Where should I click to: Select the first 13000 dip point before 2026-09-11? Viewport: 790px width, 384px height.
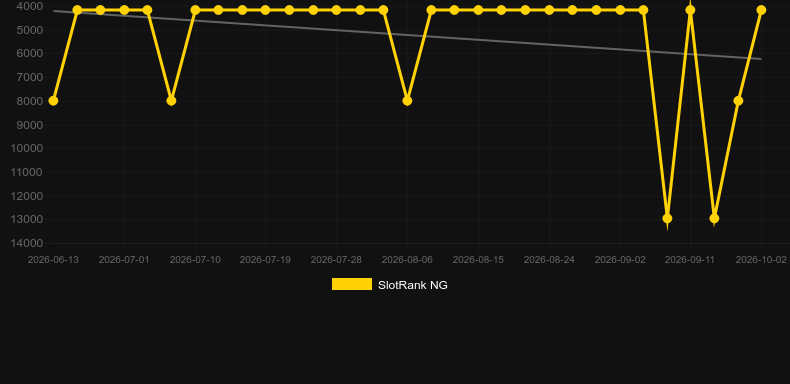pos(667,218)
